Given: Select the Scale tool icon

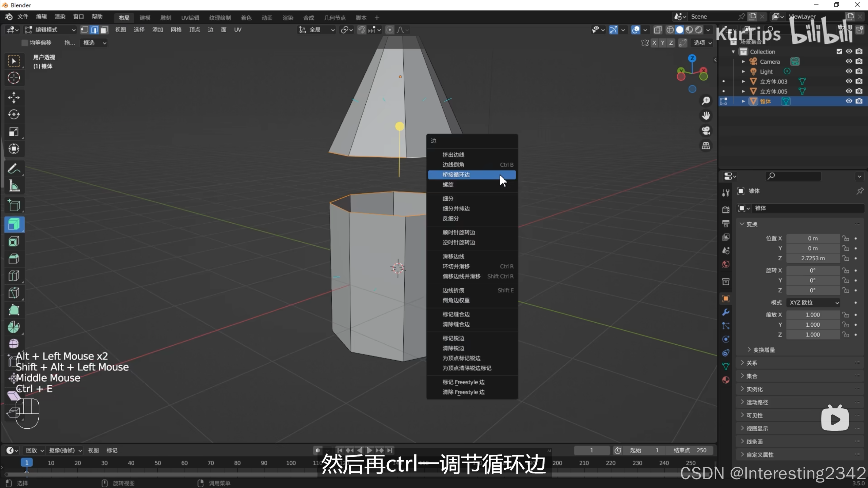Looking at the screenshot, I should [x=14, y=131].
